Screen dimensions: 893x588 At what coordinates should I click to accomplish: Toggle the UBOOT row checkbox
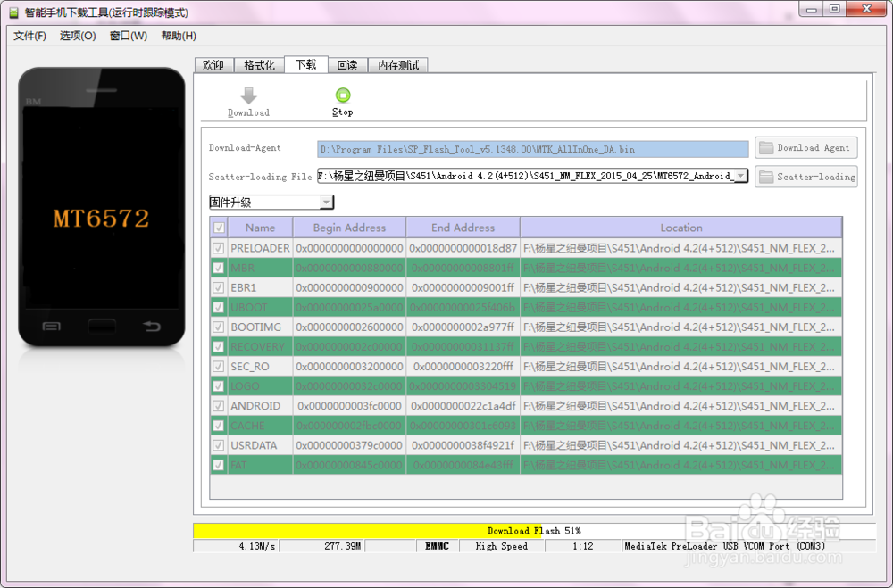click(x=218, y=307)
